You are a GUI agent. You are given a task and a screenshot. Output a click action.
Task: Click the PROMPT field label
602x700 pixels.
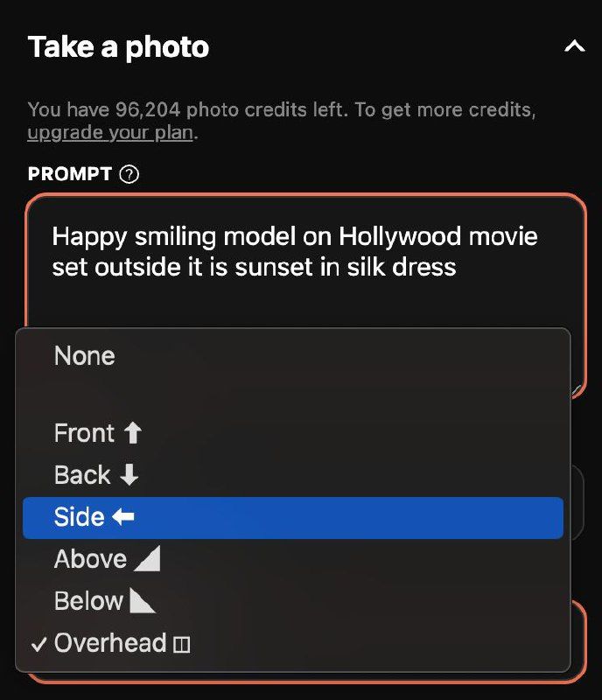coord(70,174)
